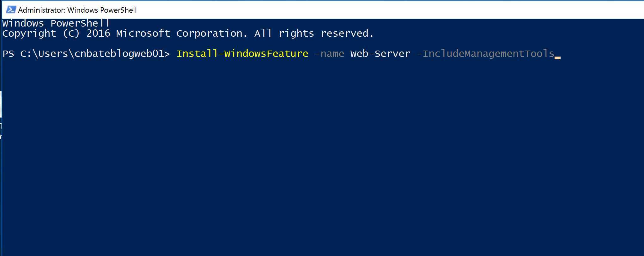Click the Web-Server argument text

click(x=380, y=53)
